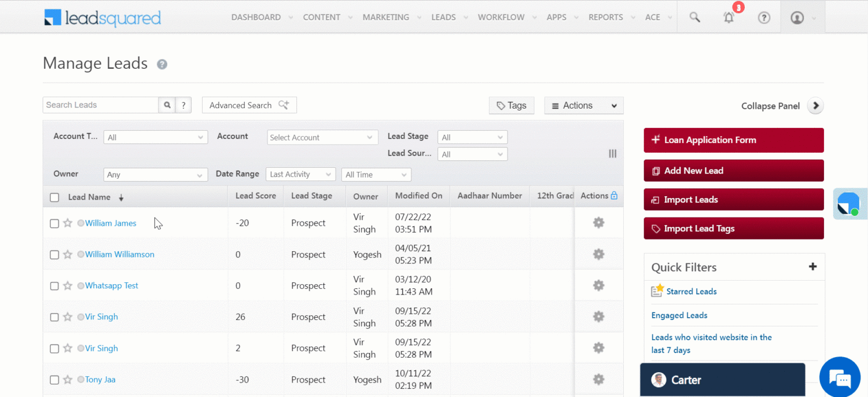Click the Add New Lead button
The image size is (868, 397).
[733, 170]
